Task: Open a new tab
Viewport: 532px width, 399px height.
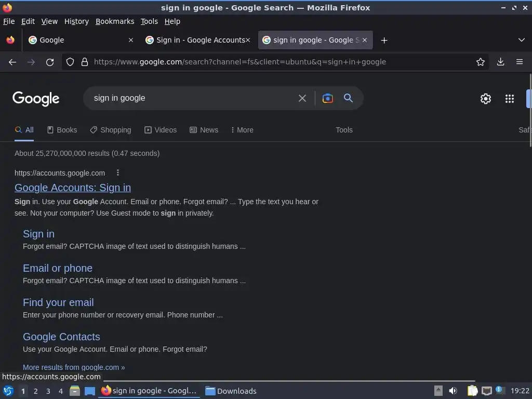Action: point(384,41)
